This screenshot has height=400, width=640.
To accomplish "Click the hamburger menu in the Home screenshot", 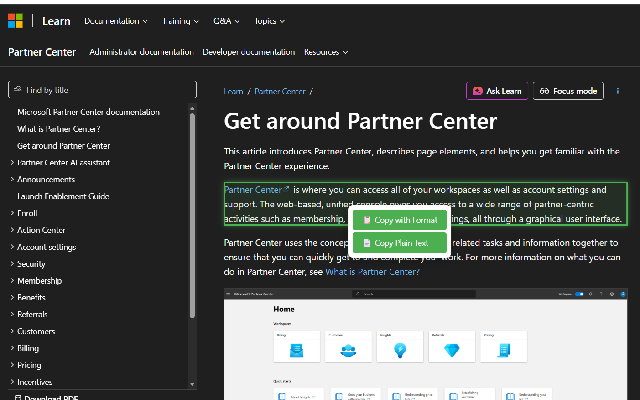I will coord(228,293).
